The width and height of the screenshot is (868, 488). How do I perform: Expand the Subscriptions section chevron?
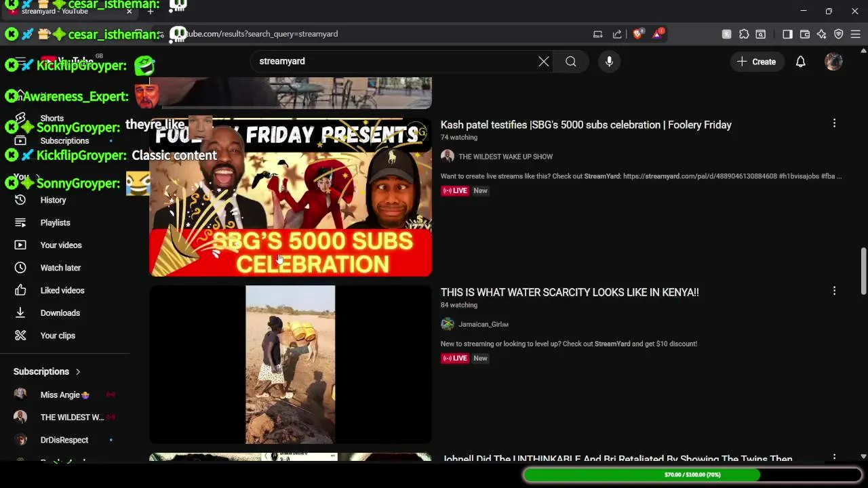[78, 371]
